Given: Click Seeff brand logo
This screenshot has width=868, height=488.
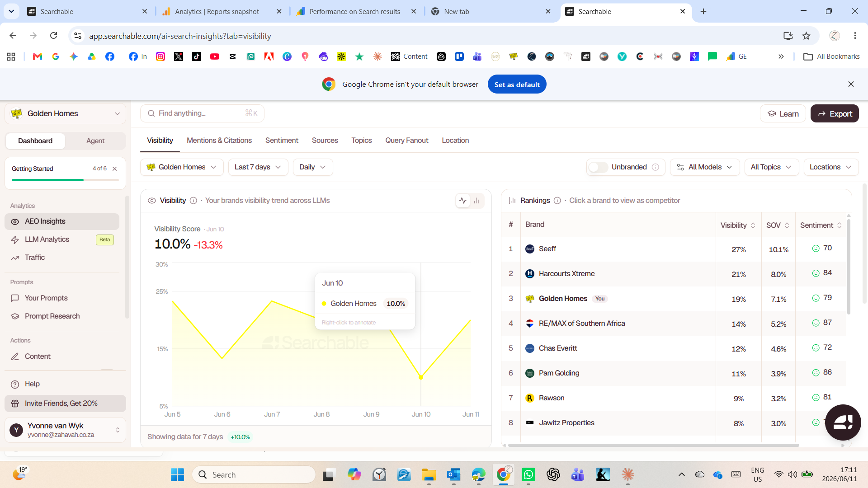Looking at the screenshot, I should (x=530, y=249).
